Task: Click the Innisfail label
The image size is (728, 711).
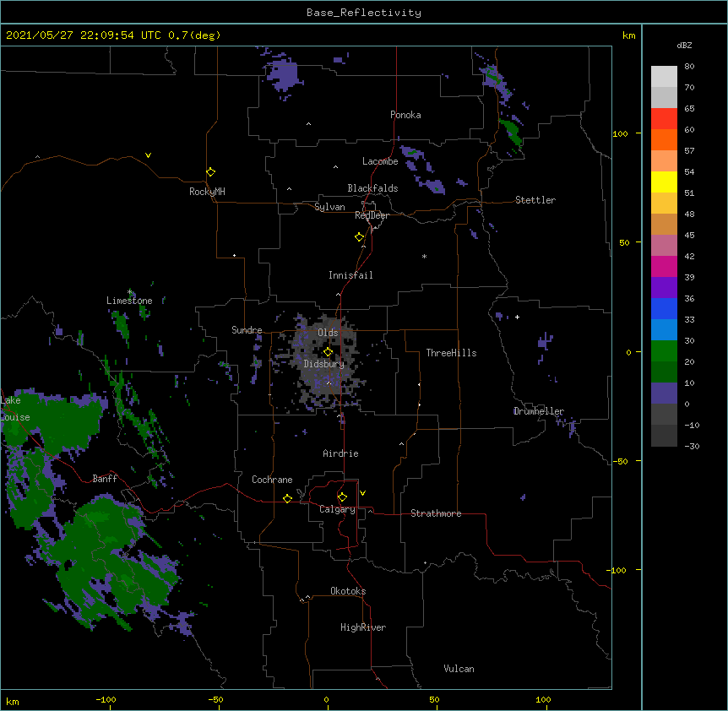Action: tap(350, 275)
